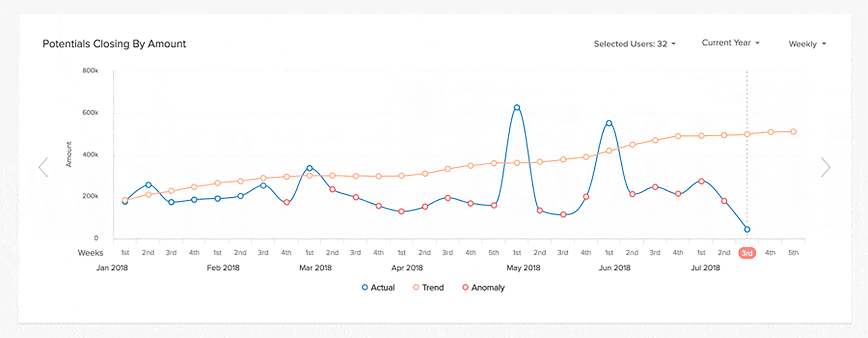
Task: Click the Jun 1st week peak point
Action: pyautogui.click(x=609, y=123)
